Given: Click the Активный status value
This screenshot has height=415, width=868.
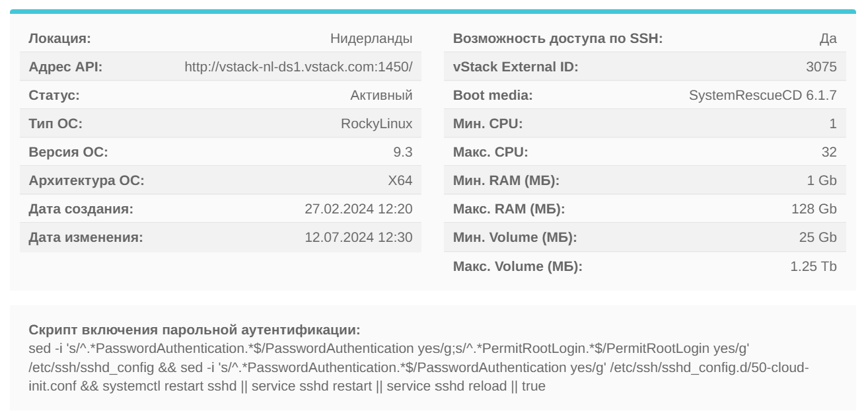Looking at the screenshot, I should pos(381,95).
